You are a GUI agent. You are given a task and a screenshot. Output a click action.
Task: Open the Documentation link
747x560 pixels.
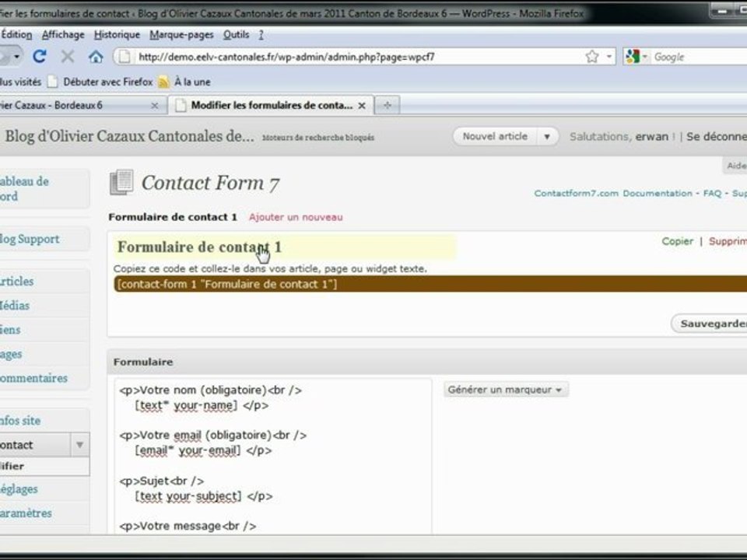tap(658, 194)
